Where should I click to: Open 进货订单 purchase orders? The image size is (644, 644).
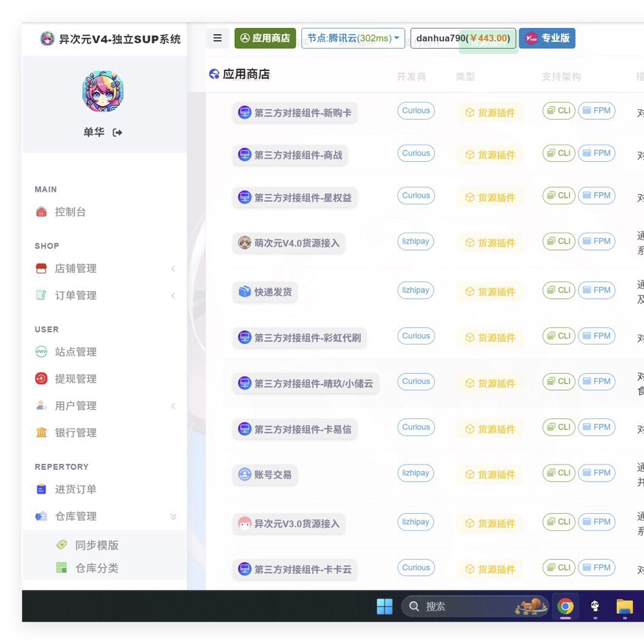click(75, 489)
